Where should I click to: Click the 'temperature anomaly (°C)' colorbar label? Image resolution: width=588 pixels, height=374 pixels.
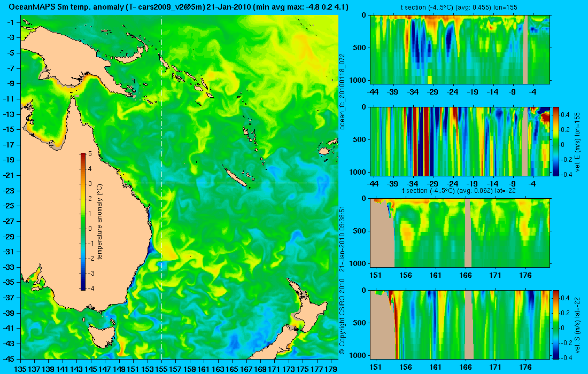point(100,222)
